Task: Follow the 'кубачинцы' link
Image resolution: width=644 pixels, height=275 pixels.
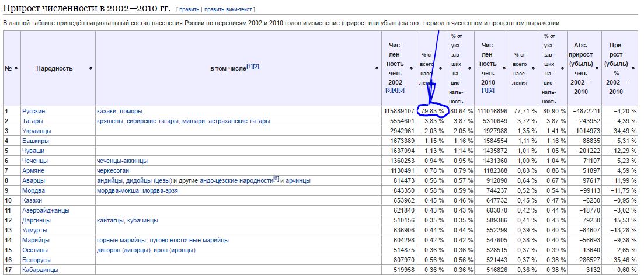Action: click(x=142, y=220)
